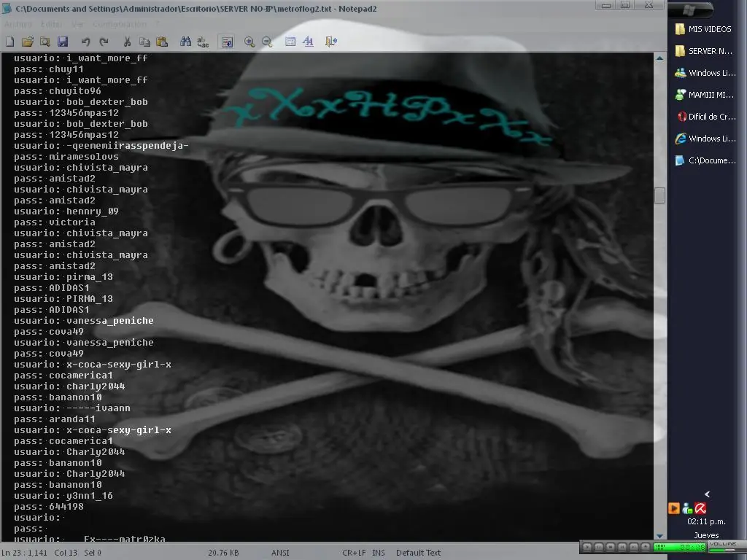
Task: Click Play on the mini media player
Action: pyautogui.click(x=587, y=547)
